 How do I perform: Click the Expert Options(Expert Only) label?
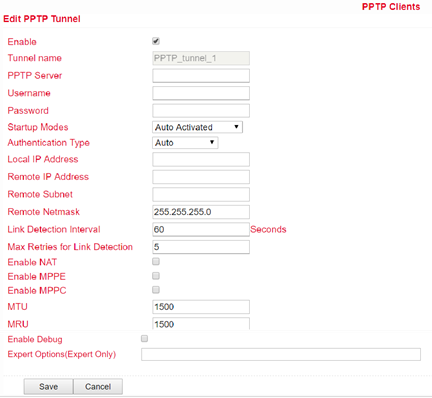(x=62, y=354)
